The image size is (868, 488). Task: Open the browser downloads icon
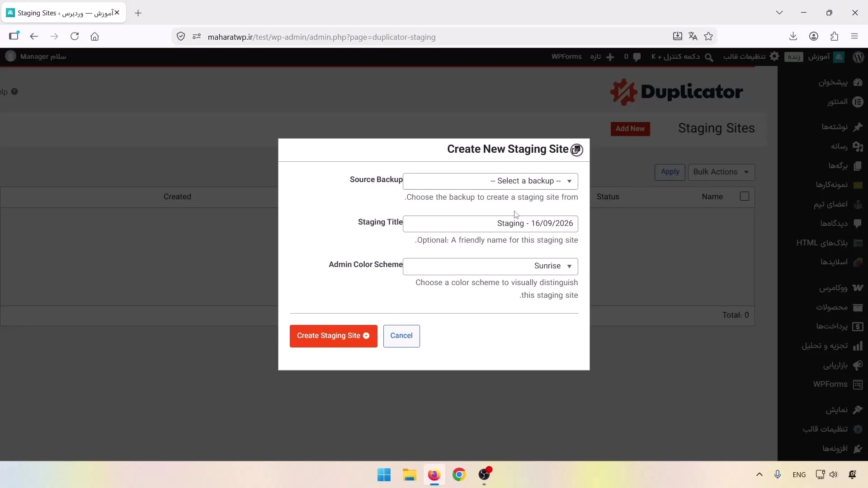[793, 37]
